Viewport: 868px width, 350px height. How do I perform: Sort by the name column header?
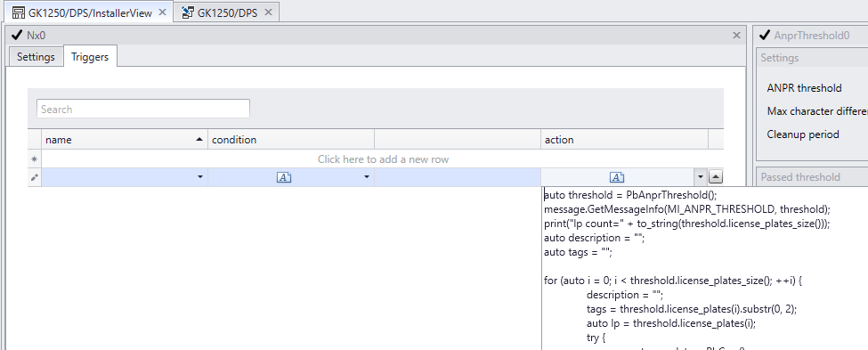tap(125, 140)
